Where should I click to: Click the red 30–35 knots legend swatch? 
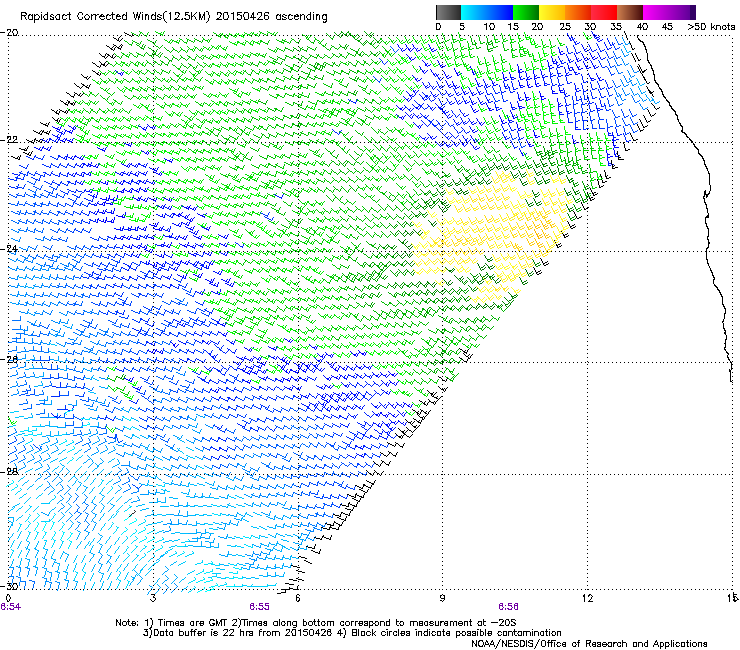coord(604,12)
